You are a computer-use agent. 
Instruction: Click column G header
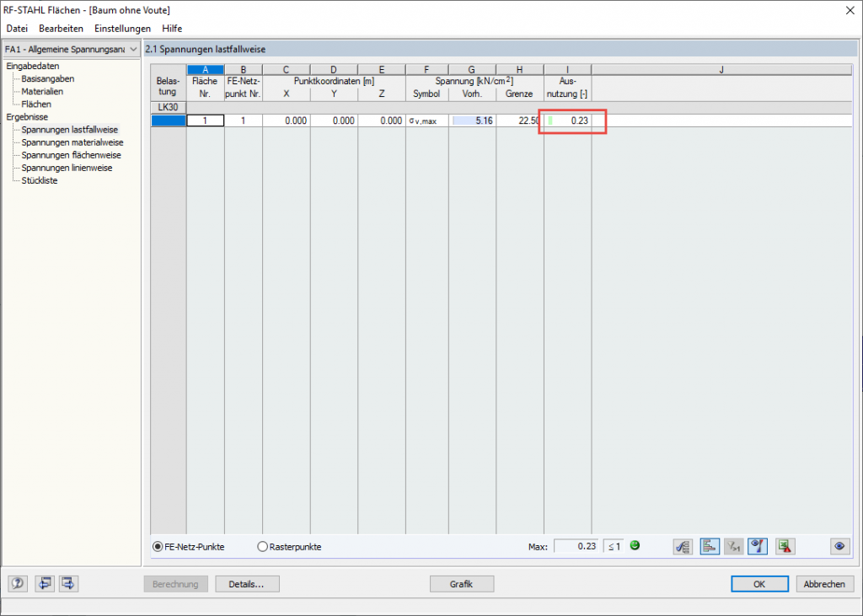[x=472, y=70]
